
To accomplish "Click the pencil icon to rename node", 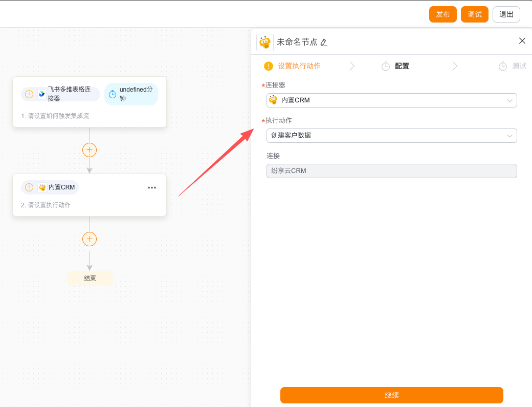I will click(324, 42).
